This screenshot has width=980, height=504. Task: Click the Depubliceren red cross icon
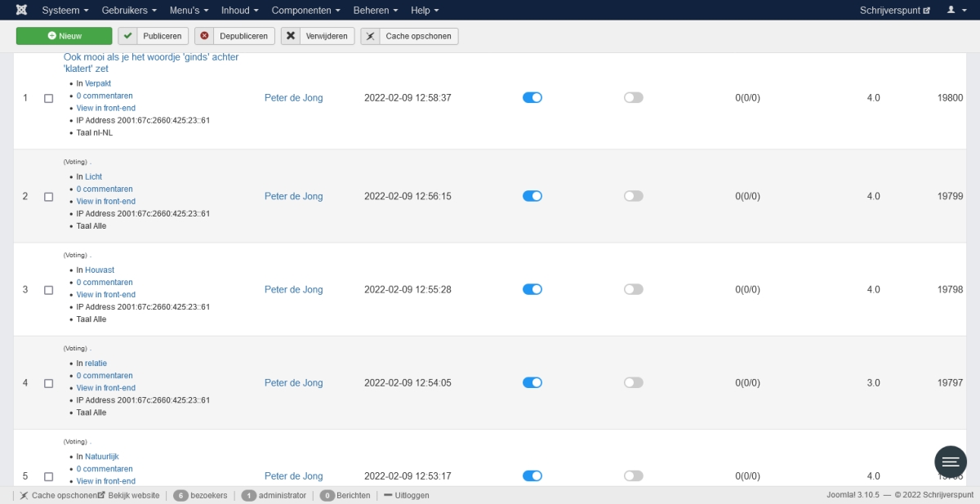pos(204,36)
